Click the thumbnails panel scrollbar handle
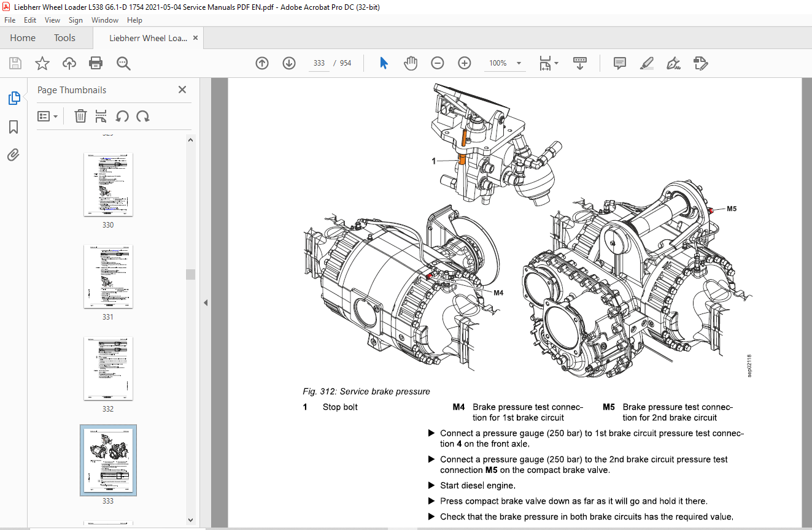The image size is (812, 530). (190, 274)
